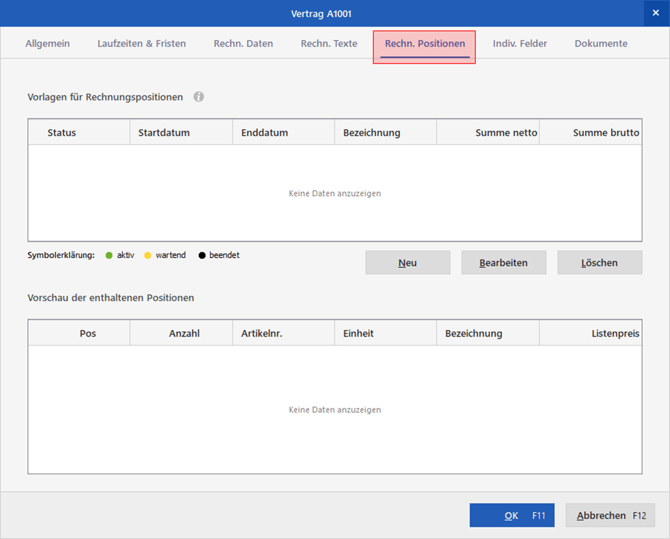
Task: Click the info icon beside Vorlagen für Rechnungspositionen
Action: [199, 97]
